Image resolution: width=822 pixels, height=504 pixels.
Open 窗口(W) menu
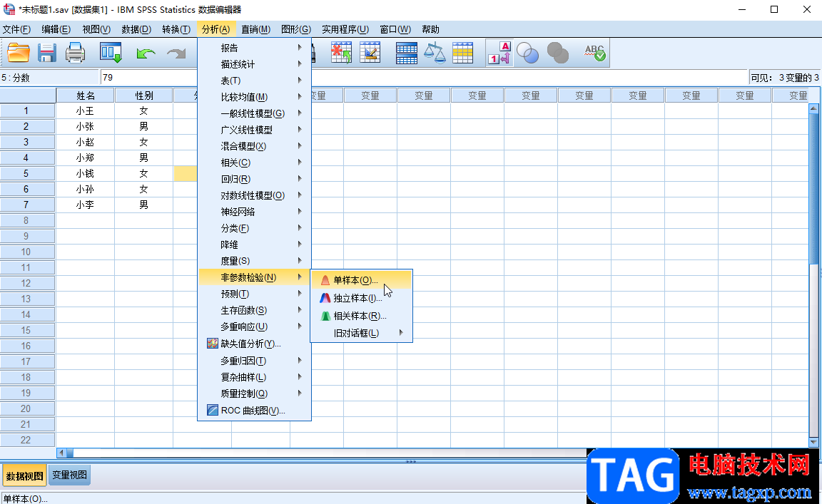tap(395, 29)
